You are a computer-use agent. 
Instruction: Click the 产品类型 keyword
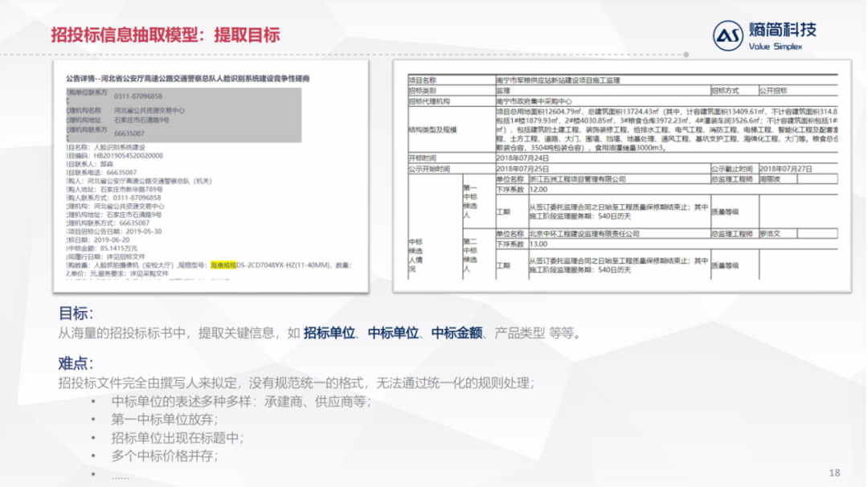click(x=520, y=334)
